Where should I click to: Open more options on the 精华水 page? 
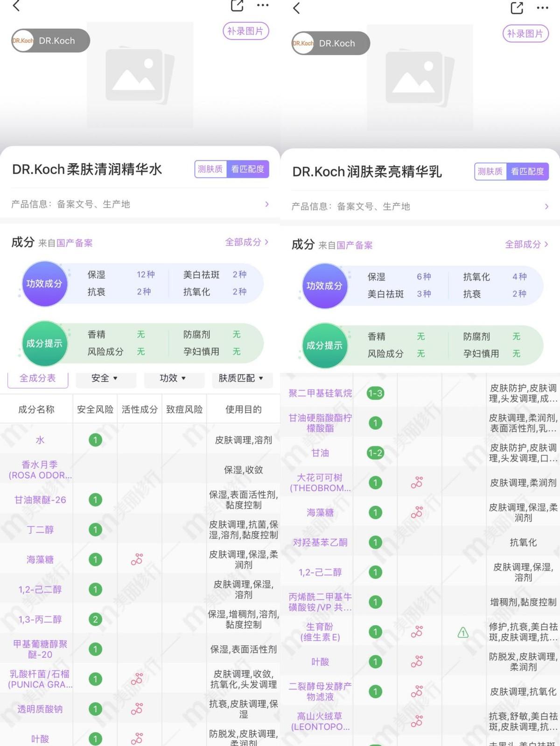(x=263, y=6)
